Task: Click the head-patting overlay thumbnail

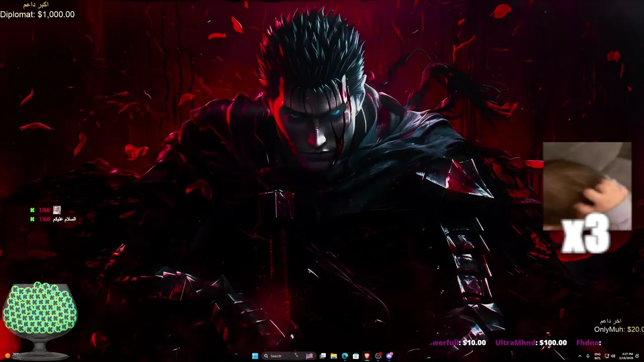Action: [x=587, y=186]
